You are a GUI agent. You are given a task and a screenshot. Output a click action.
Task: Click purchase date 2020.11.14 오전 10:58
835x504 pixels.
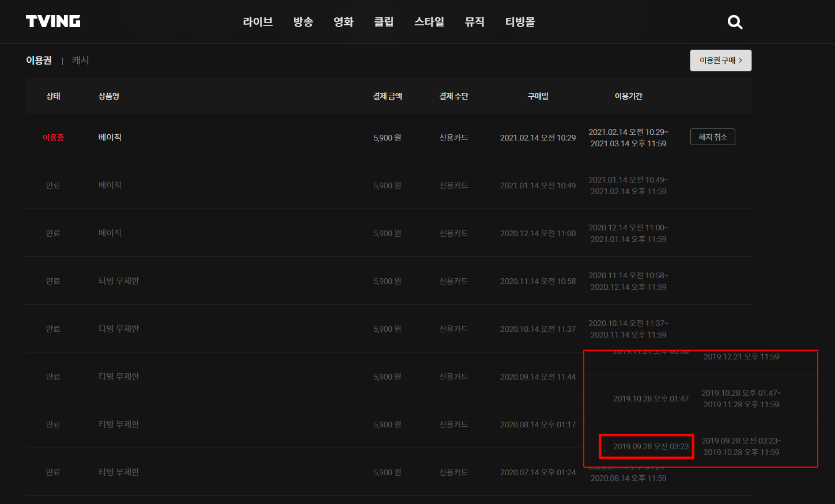[538, 281]
